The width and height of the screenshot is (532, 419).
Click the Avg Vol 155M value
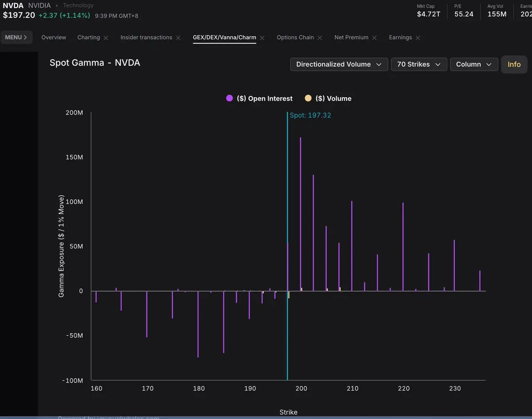click(497, 14)
